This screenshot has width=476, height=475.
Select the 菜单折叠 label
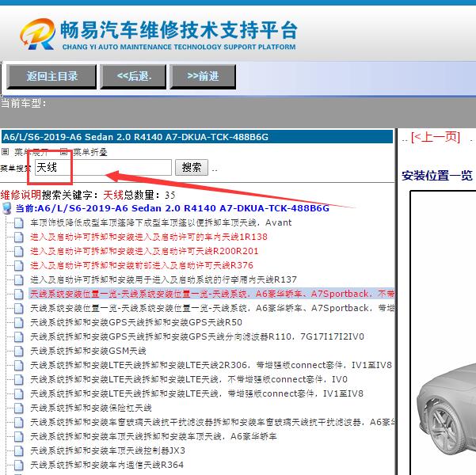pyautogui.click(x=90, y=152)
